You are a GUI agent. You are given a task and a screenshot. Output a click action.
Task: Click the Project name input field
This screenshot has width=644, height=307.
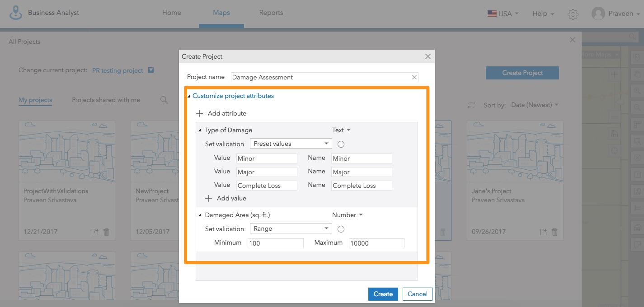[x=324, y=77]
